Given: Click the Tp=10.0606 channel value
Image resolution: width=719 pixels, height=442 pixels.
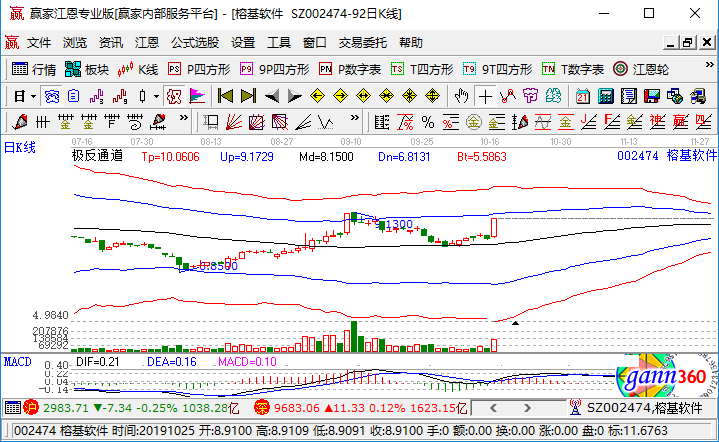Looking at the screenshot, I should (171, 157).
